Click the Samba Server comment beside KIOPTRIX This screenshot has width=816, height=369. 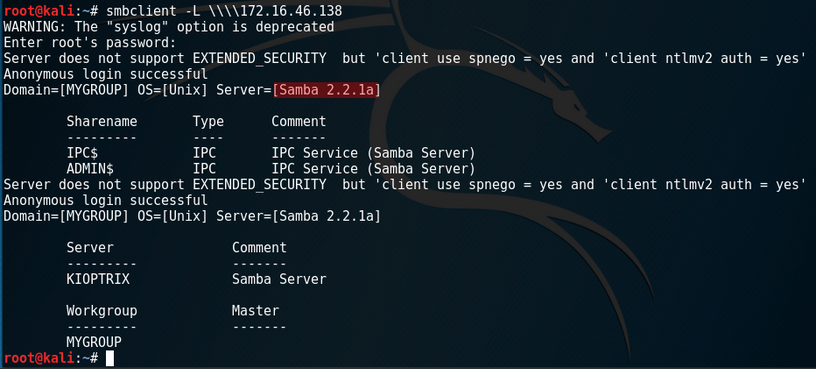(279, 279)
